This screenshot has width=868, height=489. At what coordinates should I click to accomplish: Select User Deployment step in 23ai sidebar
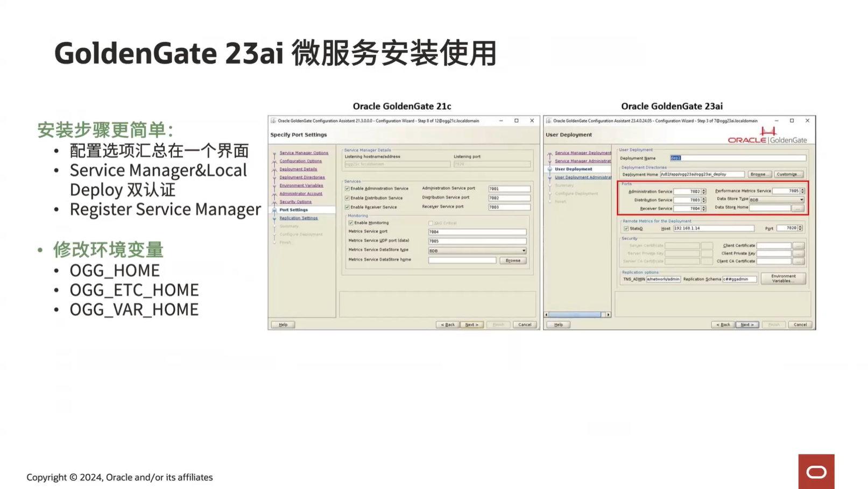pyautogui.click(x=574, y=169)
